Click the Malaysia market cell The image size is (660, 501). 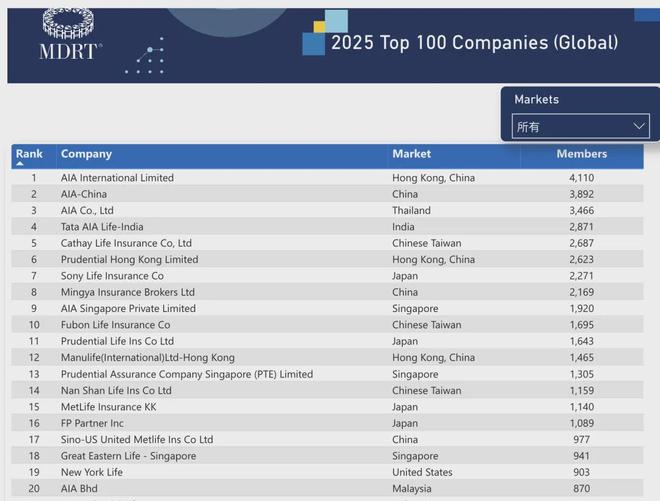(412, 489)
